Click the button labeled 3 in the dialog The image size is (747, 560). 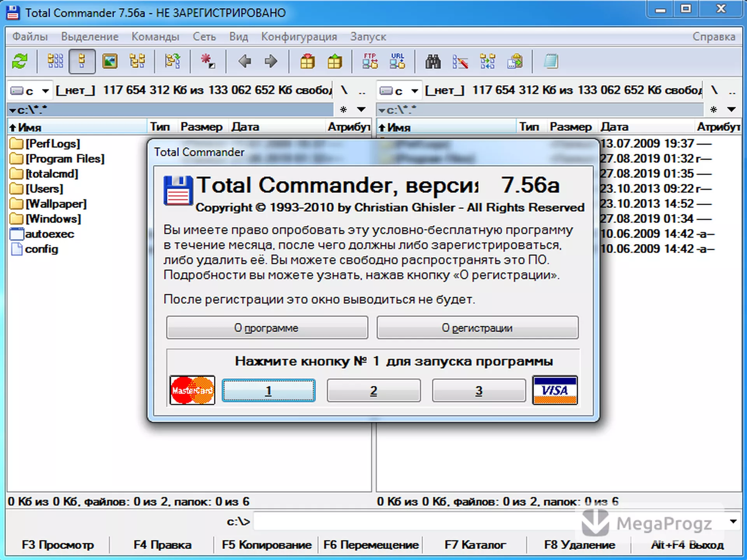tap(479, 390)
